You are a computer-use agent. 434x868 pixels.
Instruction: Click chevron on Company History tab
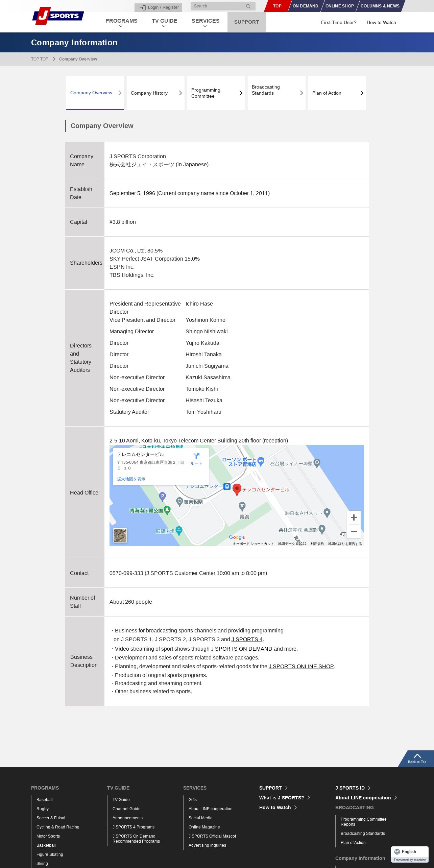180,93
